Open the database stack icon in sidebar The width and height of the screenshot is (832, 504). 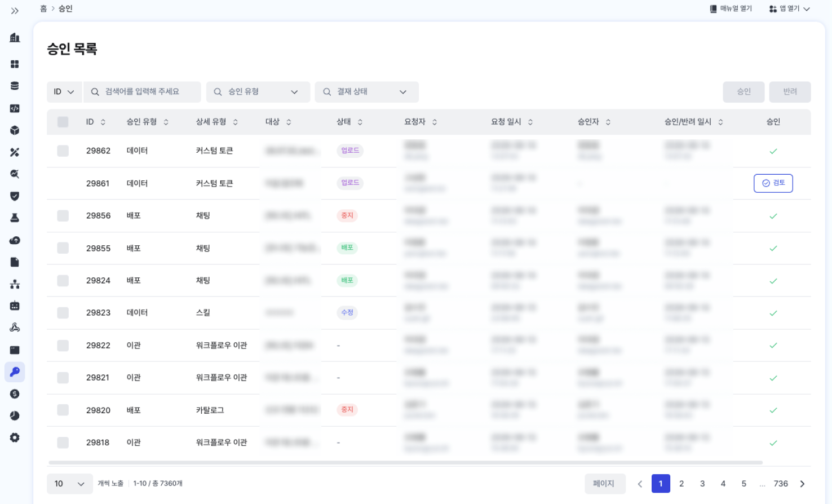click(15, 86)
